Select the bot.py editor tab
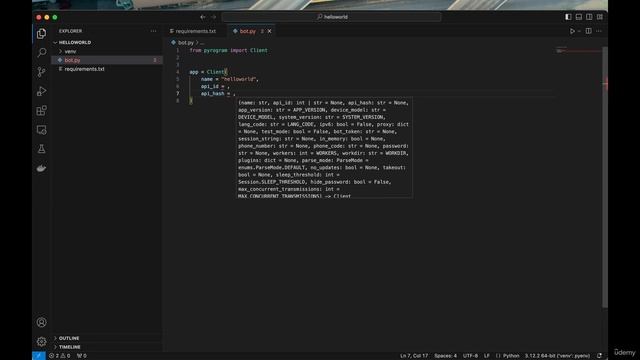The height and width of the screenshot is (360, 640). pyautogui.click(x=247, y=31)
